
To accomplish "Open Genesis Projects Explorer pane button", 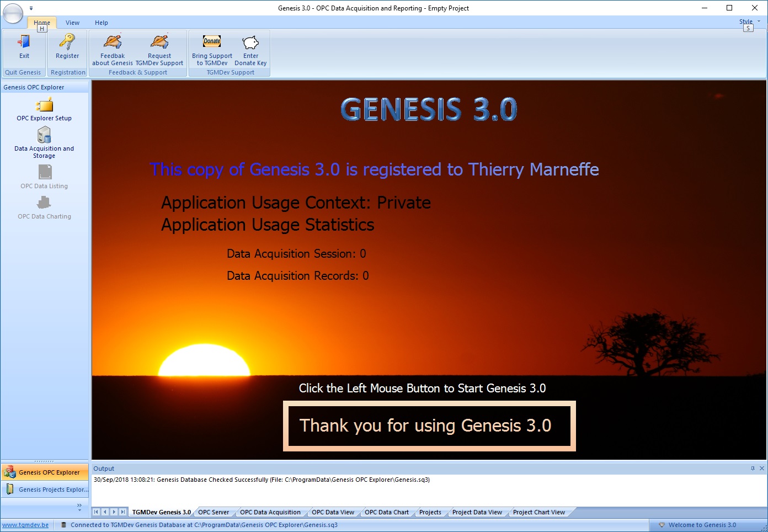I will [x=45, y=490].
